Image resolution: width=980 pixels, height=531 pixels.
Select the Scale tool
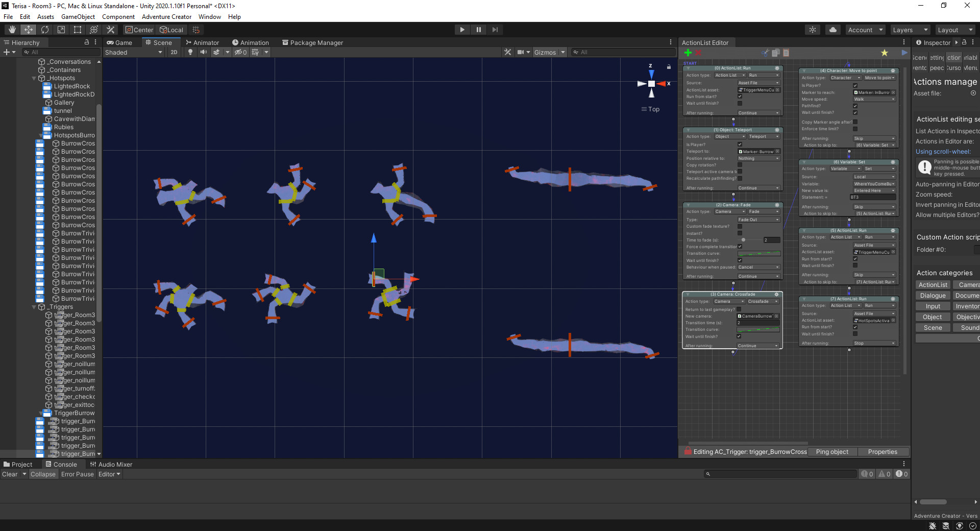click(x=61, y=30)
